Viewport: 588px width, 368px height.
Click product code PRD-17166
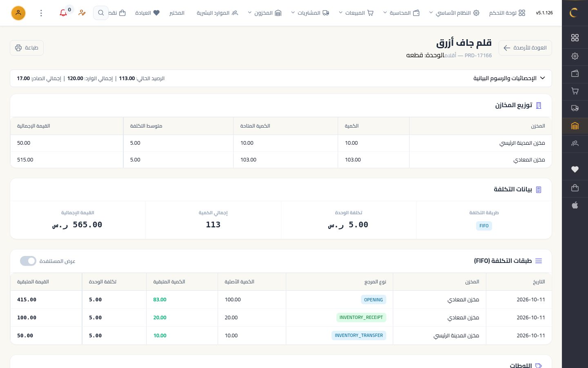coord(478,55)
